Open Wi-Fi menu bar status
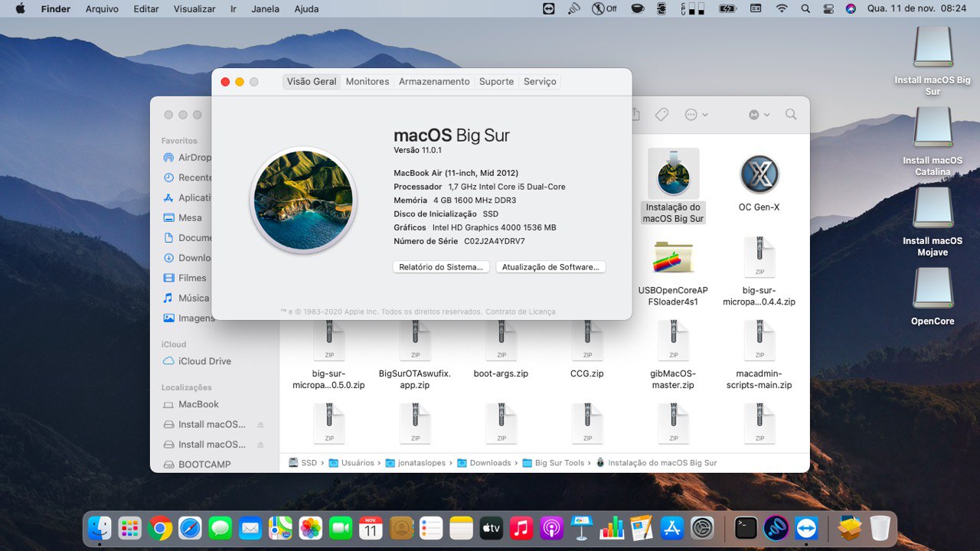980x551 pixels. (x=781, y=9)
